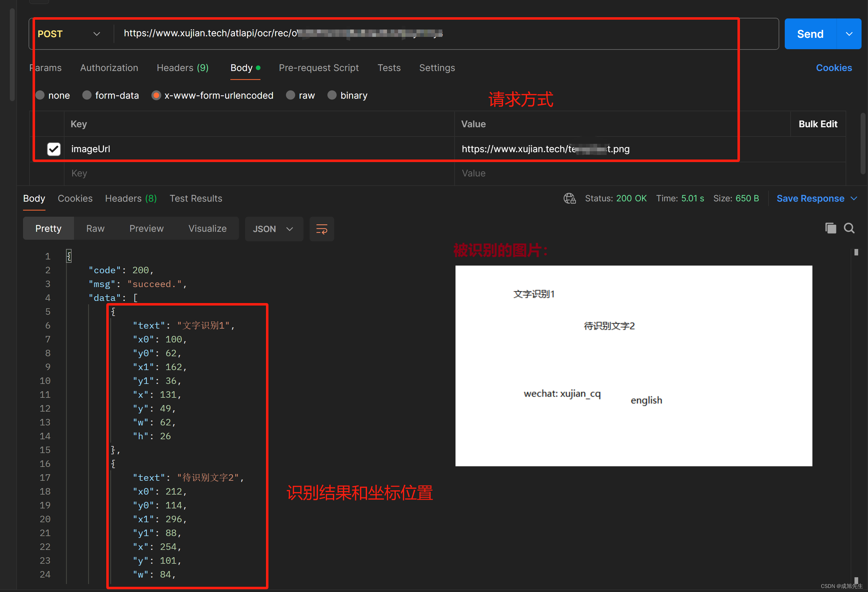Click the empty Value placeholder field
This screenshot has width=868, height=592.
650,173
